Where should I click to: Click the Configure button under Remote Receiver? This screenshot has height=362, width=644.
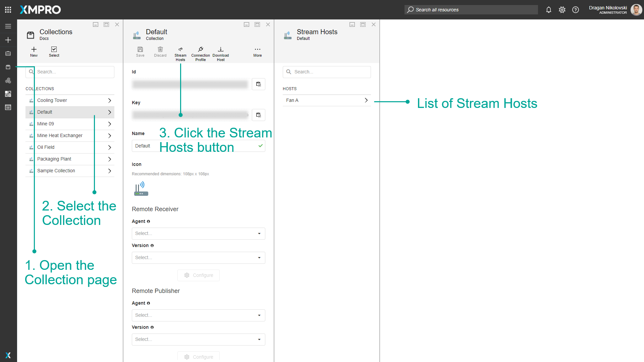click(x=198, y=275)
